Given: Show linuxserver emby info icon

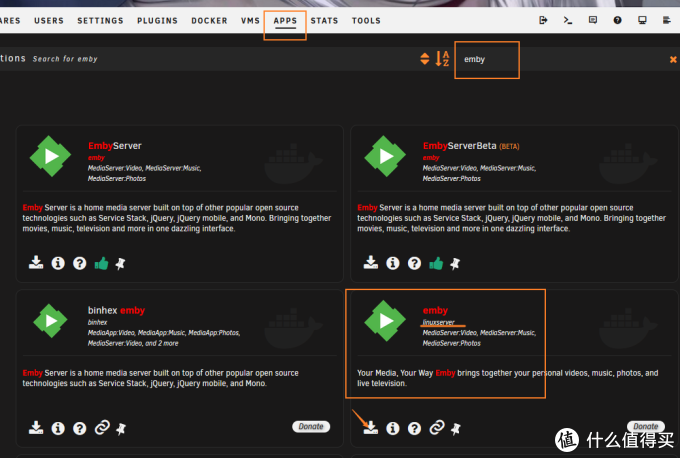Looking at the screenshot, I should (393, 428).
